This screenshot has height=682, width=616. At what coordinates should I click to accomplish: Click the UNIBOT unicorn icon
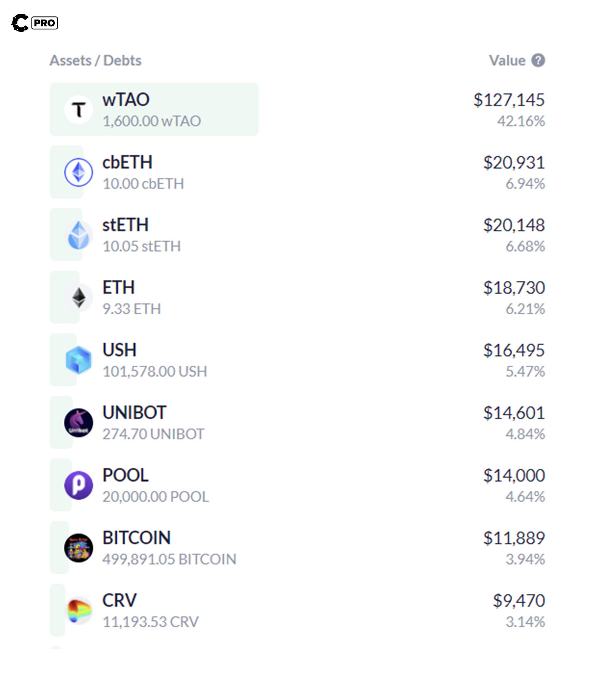(78, 422)
